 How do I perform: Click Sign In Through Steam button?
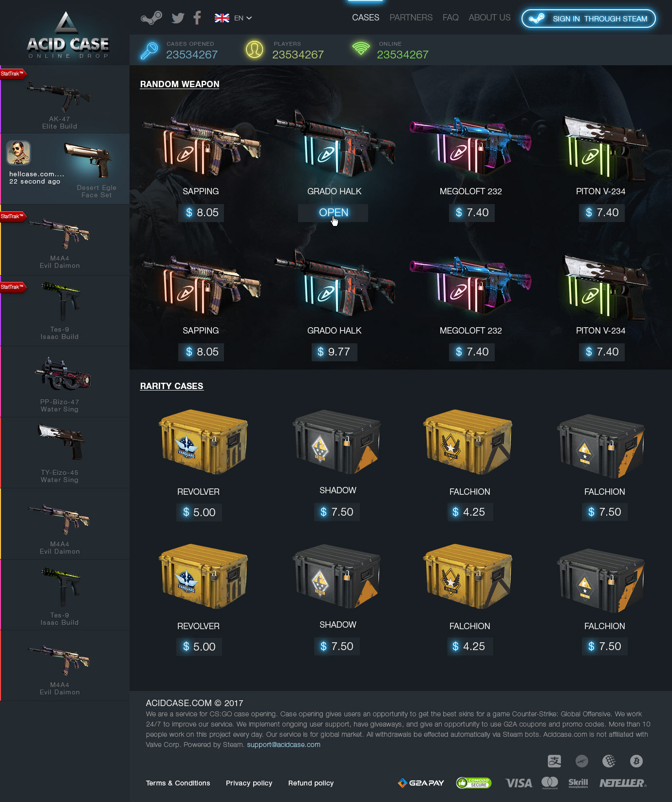[x=589, y=19]
